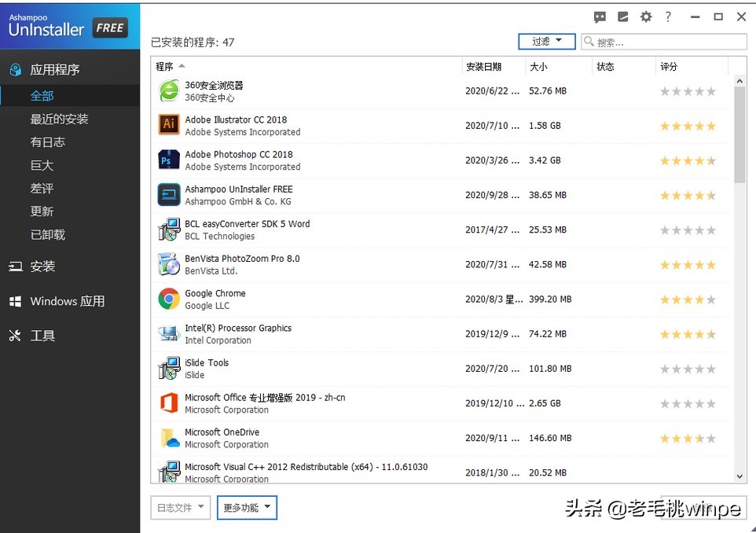
Task: Select 差评 in sidebar
Action: click(42, 188)
